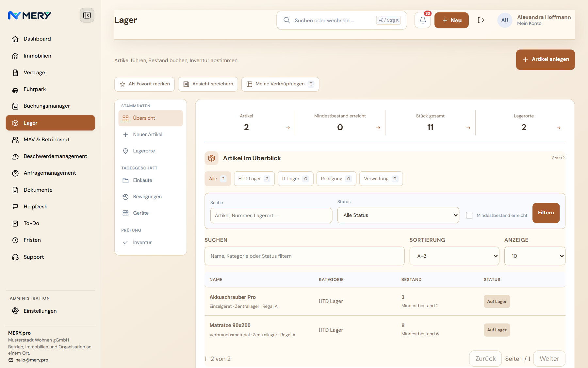Open the Alle Status dropdown
588x368 pixels.
point(398,215)
